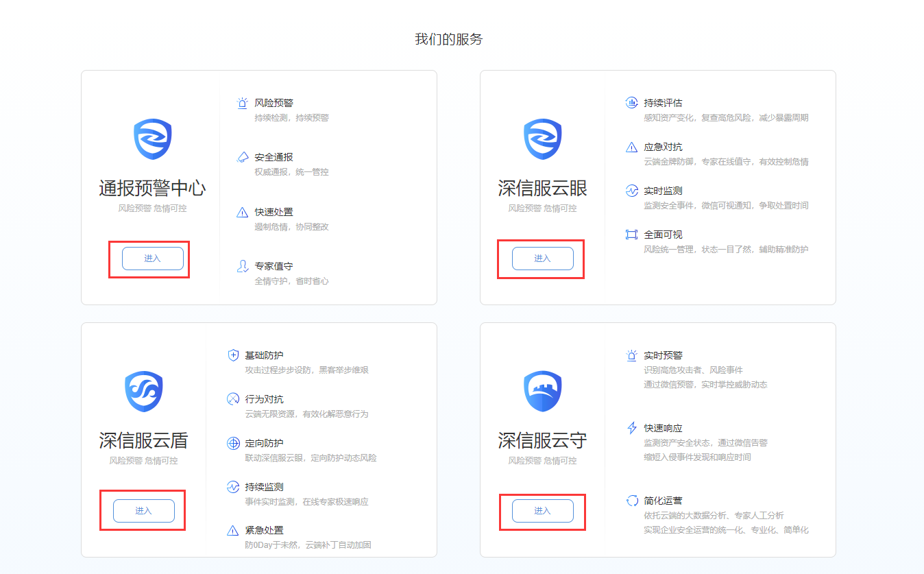Click the 实时预警 alarm light icon

631,355
